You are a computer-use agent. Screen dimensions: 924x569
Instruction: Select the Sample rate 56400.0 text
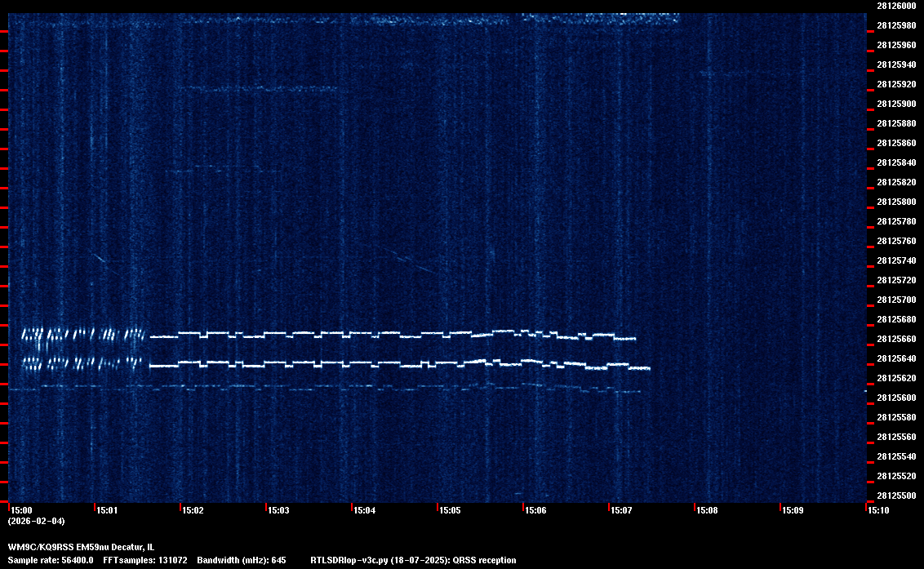click(x=51, y=560)
